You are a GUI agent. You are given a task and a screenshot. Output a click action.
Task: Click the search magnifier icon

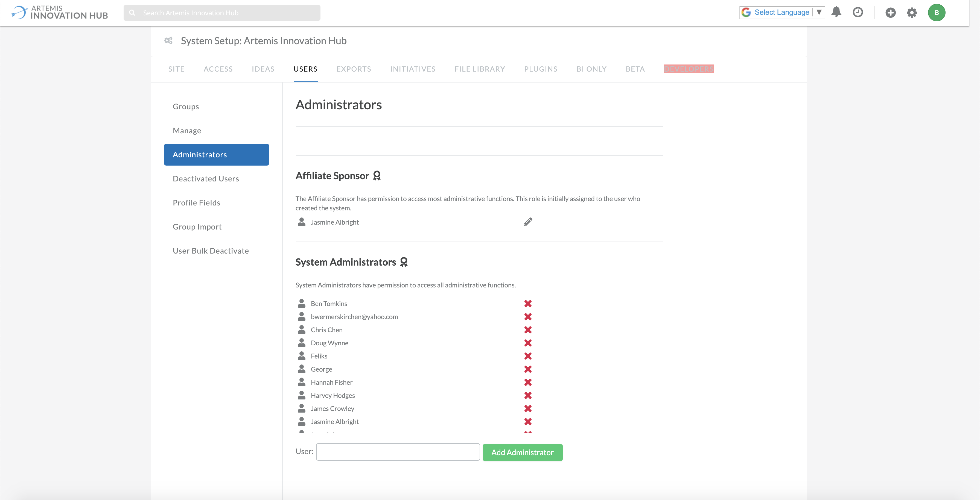coord(132,13)
